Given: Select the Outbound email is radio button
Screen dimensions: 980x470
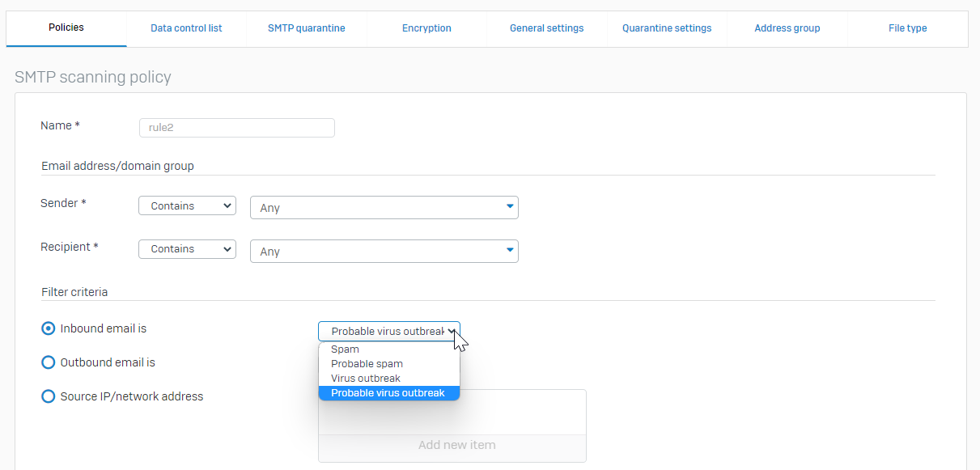Looking at the screenshot, I should (49, 362).
